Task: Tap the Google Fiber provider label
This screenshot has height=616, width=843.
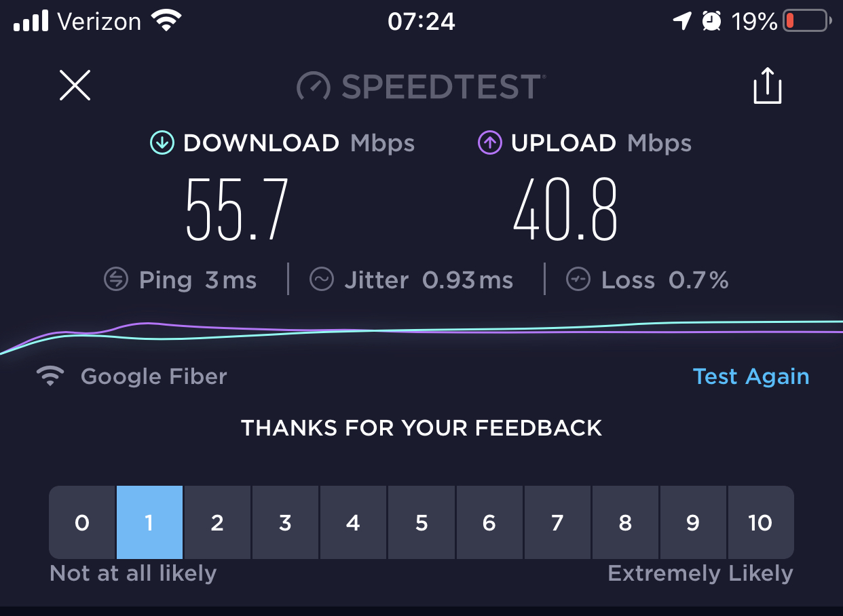Action: [153, 377]
